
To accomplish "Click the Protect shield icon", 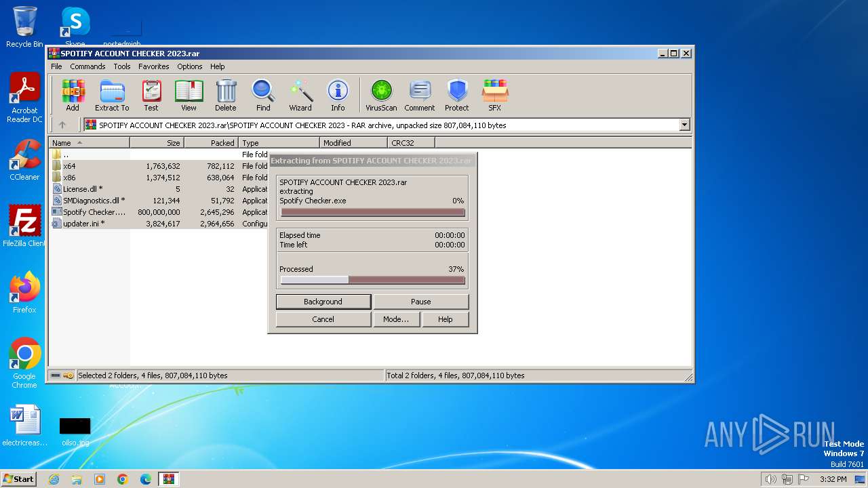I will pyautogui.click(x=457, y=95).
